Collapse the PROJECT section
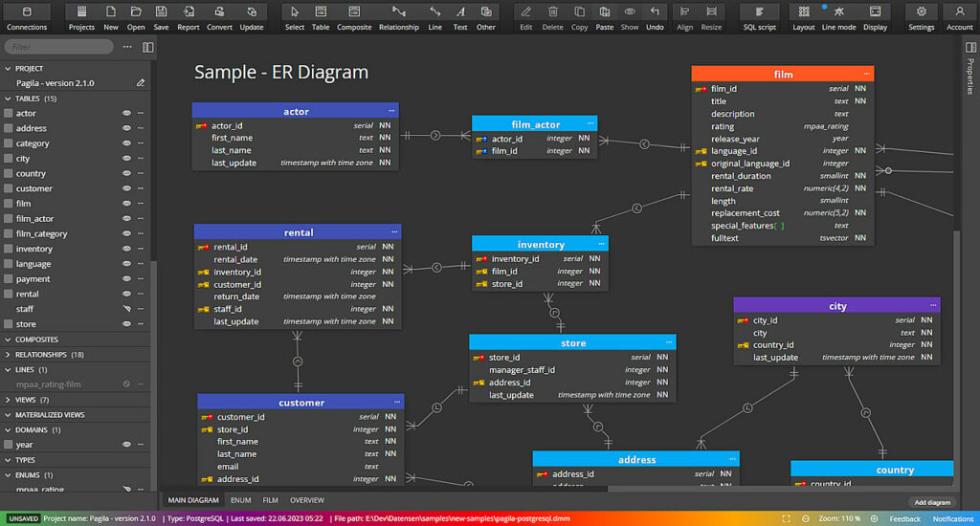980x526 pixels. click(x=8, y=68)
